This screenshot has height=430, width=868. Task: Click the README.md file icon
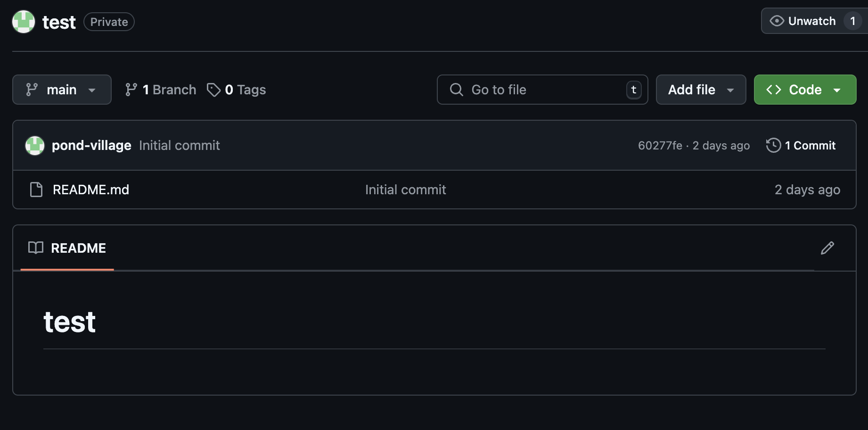click(36, 190)
